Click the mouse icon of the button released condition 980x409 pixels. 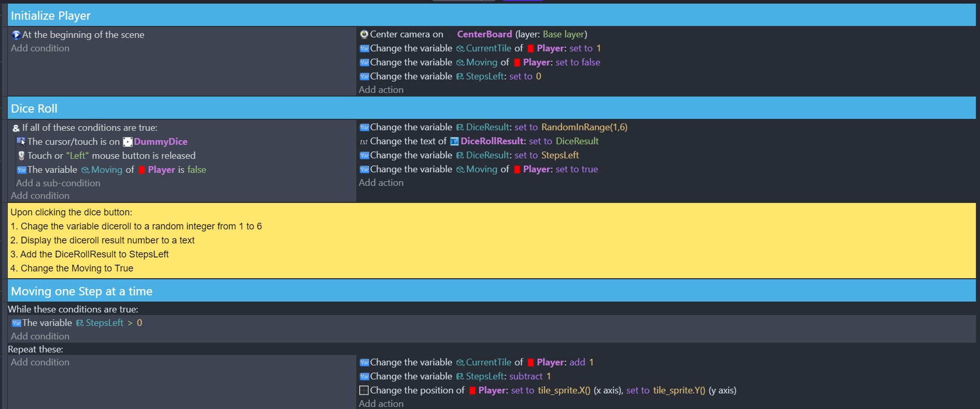tap(21, 156)
